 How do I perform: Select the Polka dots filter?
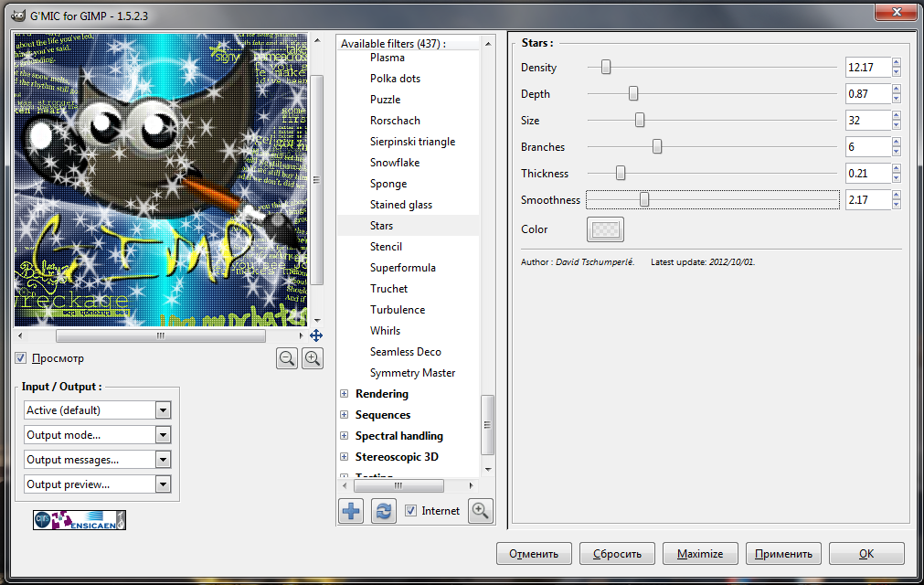(395, 79)
